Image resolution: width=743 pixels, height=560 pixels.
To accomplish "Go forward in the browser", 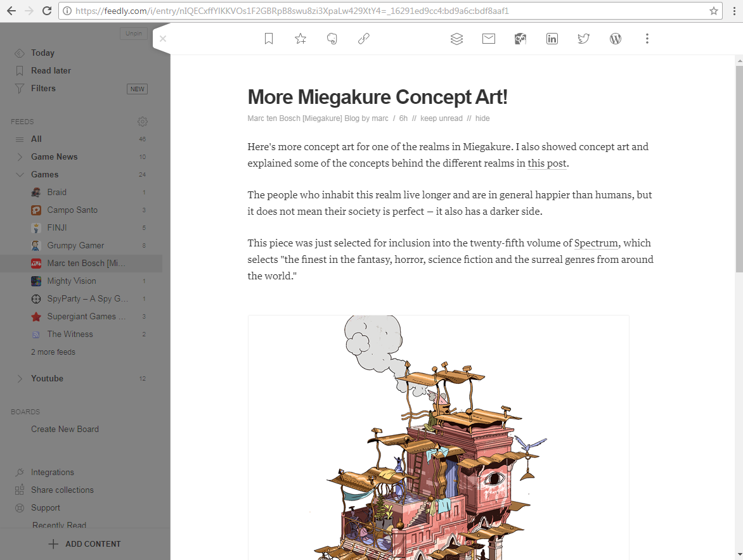I will coord(29,11).
